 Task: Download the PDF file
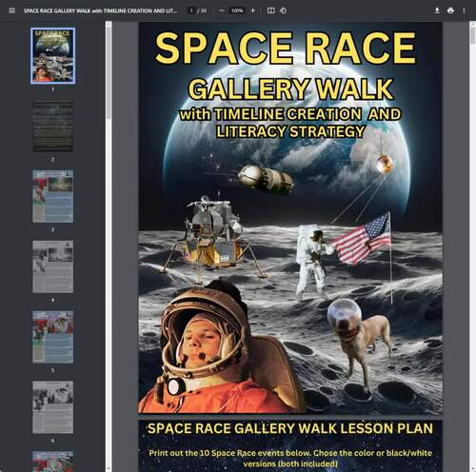(437, 10)
